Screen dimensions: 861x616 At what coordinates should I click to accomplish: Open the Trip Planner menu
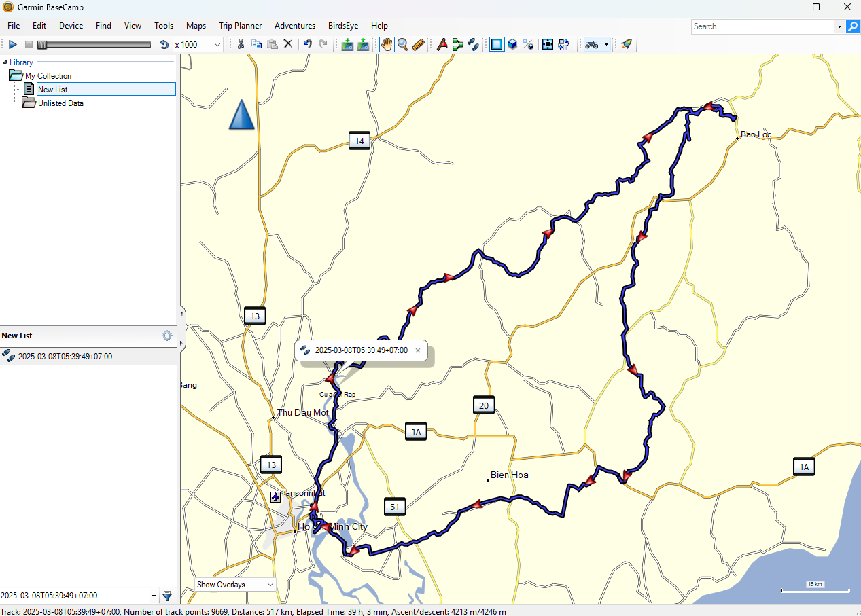click(x=240, y=26)
